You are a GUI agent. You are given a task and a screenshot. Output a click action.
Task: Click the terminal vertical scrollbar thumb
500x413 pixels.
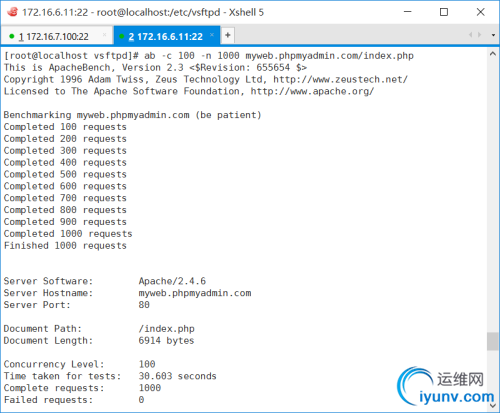coord(492,341)
